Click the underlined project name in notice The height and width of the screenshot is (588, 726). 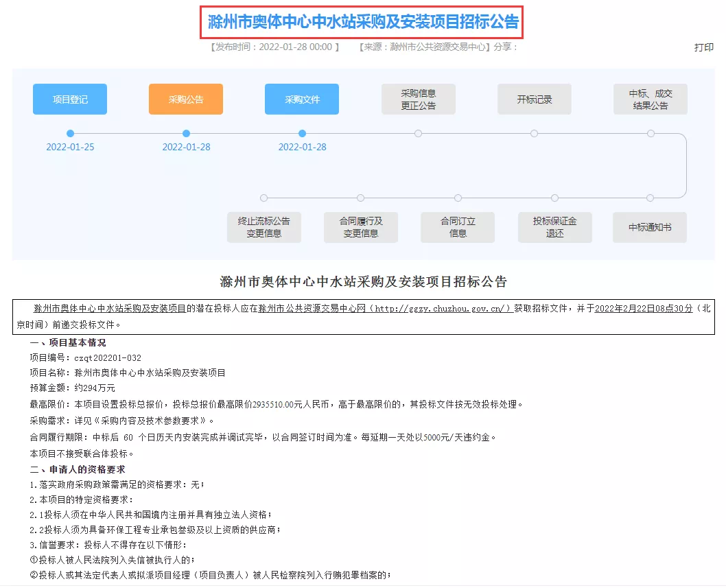tap(110, 309)
